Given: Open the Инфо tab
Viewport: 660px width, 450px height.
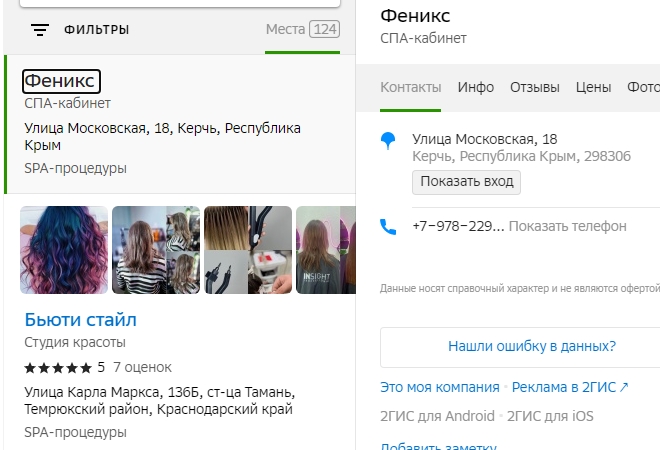Looking at the screenshot, I should click(x=476, y=87).
